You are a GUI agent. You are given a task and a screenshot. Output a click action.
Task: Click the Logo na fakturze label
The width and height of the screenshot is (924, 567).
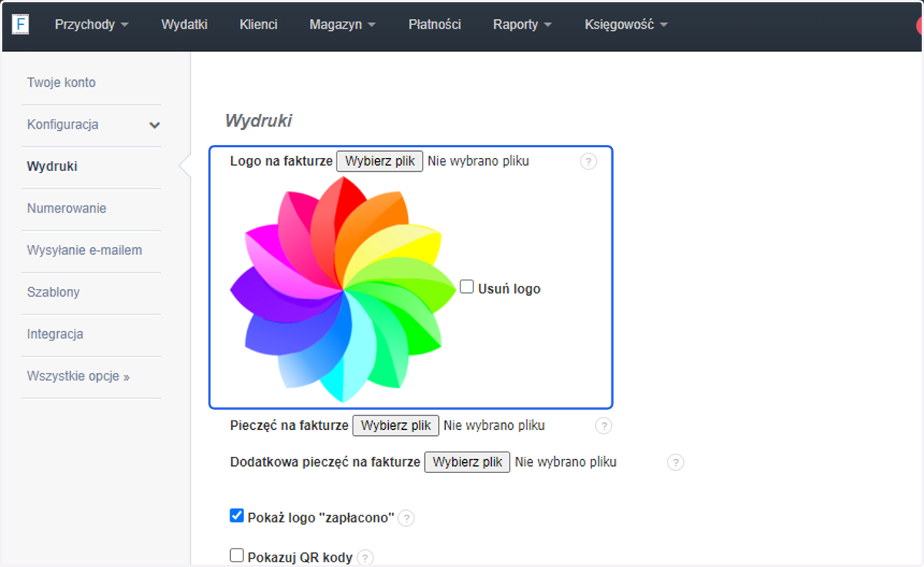282,161
